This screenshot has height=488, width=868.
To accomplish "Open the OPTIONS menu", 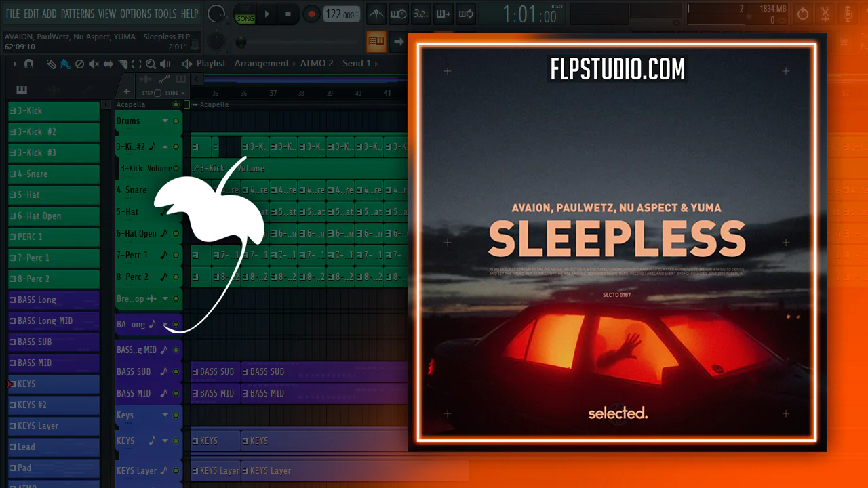I will point(136,14).
